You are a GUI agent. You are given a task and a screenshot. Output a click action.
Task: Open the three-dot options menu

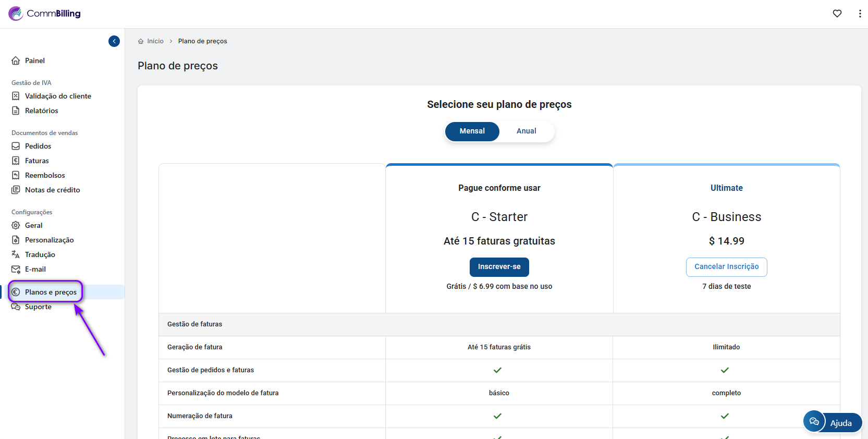click(x=860, y=14)
